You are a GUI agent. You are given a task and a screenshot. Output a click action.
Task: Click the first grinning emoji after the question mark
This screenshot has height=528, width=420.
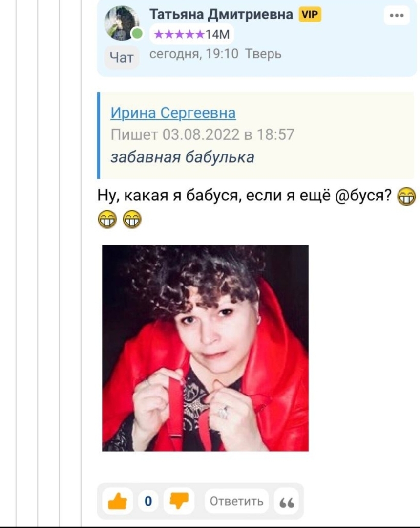(x=406, y=197)
